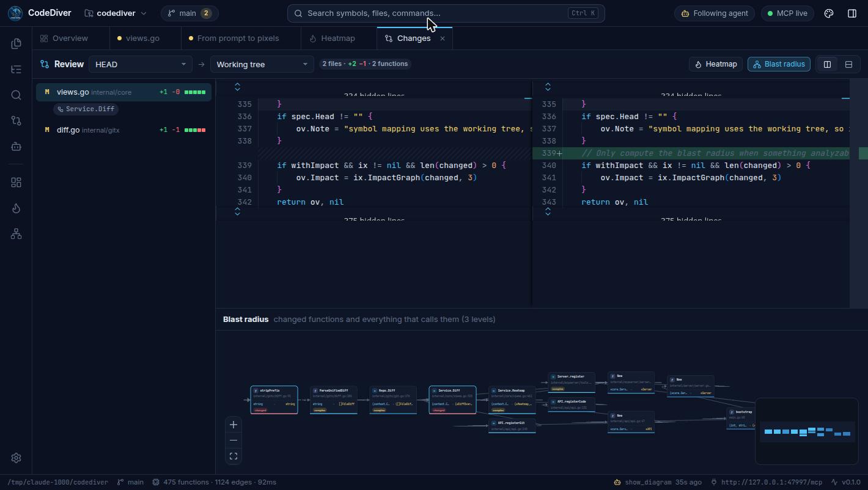868x490 pixels.
Task: Open the Working tree target dropdown
Action: tap(262, 64)
